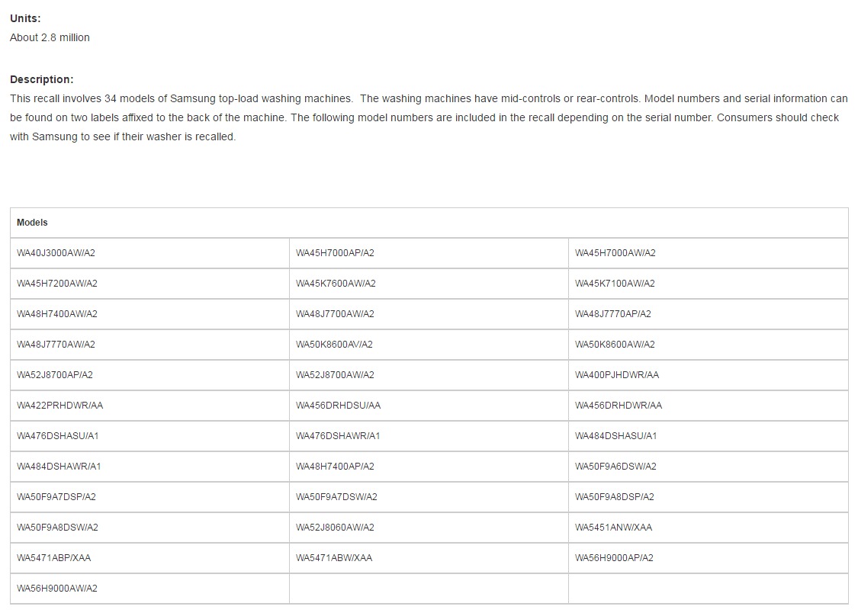Click WA50F9A6DSW/A2 in the models table
The height and width of the screenshot is (616, 858).
coord(615,467)
